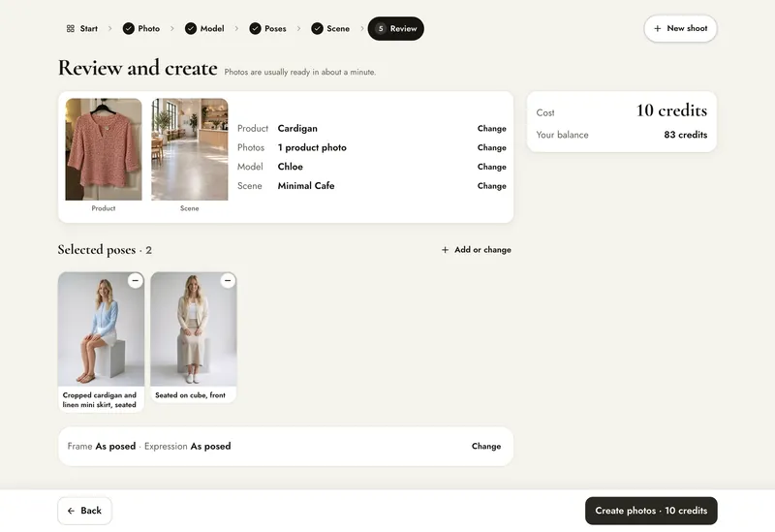The image size is (775, 532).
Task: Click the Review and create heading
Action: (x=138, y=68)
